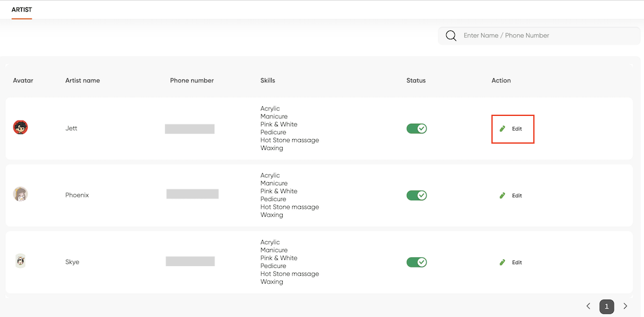Select the artist name Phoenix

(77, 195)
